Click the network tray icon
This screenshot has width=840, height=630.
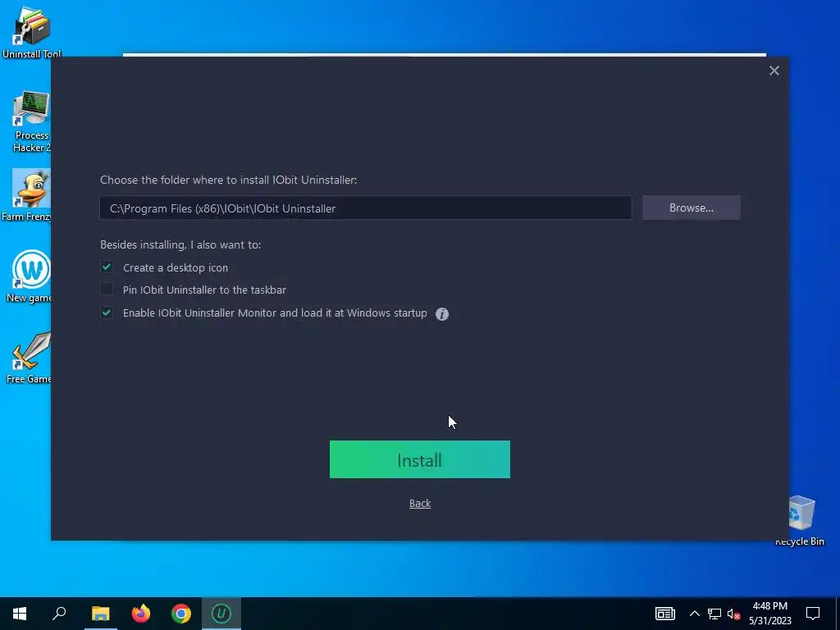[714, 614]
